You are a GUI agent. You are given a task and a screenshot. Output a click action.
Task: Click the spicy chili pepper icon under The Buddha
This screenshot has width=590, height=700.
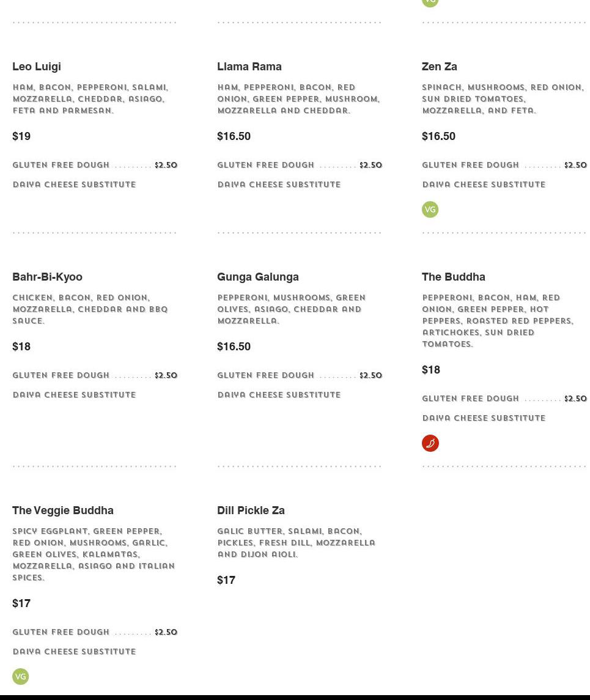pyautogui.click(x=430, y=443)
